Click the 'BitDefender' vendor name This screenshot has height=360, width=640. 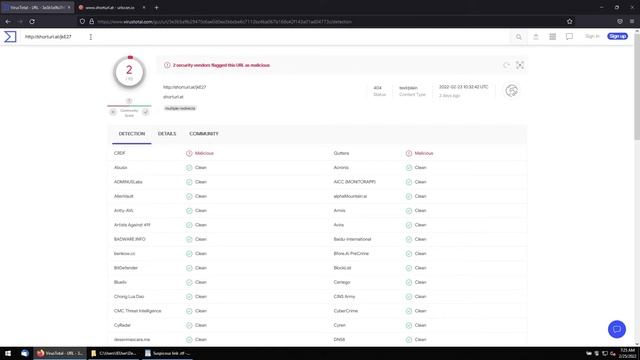tap(126, 268)
